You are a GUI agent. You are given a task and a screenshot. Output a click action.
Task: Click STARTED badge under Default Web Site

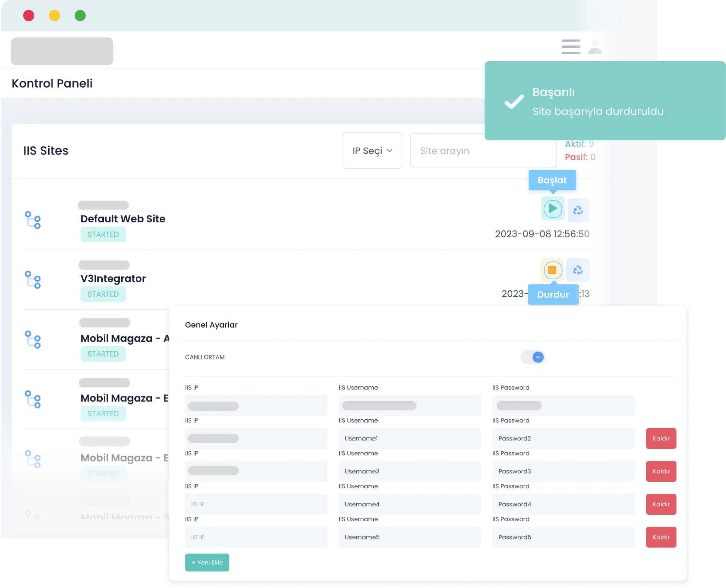click(103, 234)
